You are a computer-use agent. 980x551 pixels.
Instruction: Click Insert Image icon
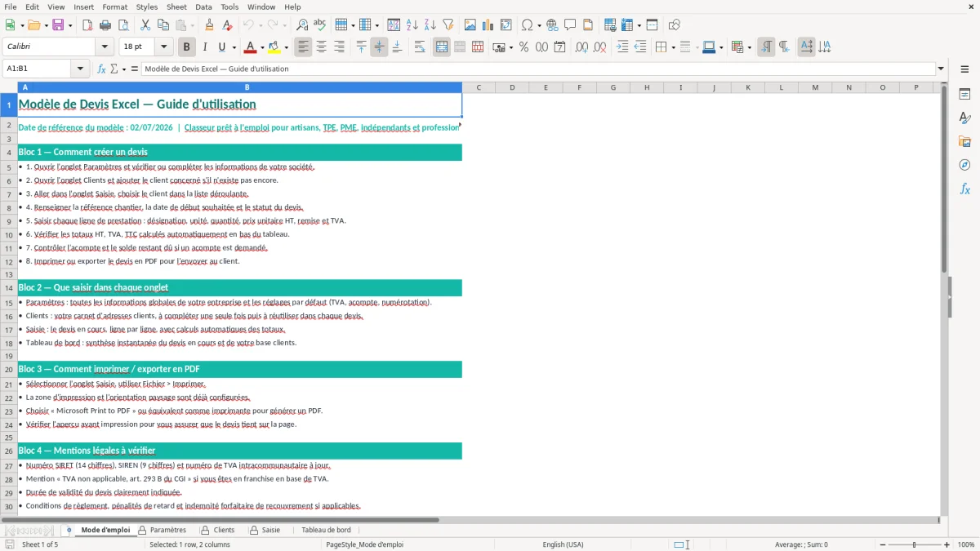470,25
